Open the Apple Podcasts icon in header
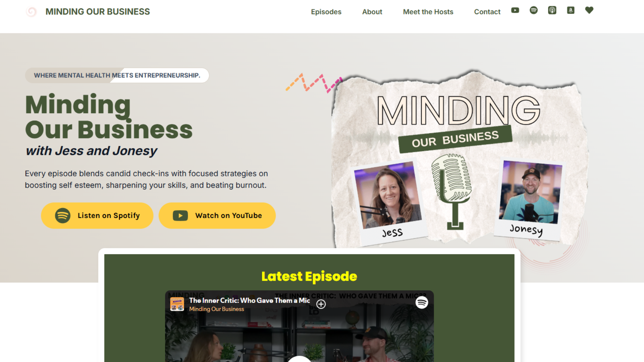The height and width of the screenshot is (362, 644). [552, 10]
